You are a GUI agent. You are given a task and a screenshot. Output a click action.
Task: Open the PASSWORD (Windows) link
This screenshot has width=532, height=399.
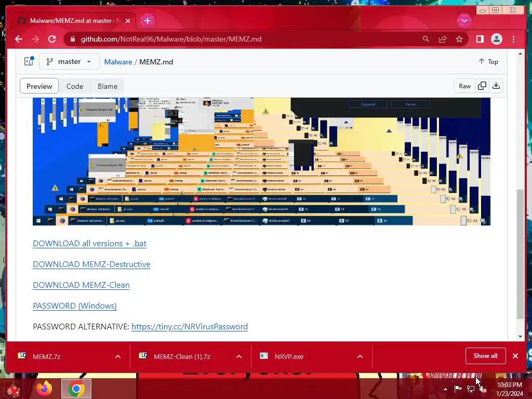(x=75, y=305)
